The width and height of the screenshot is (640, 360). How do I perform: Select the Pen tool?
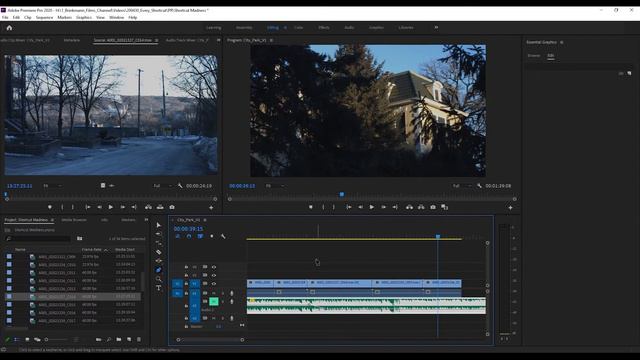(159, 270)
